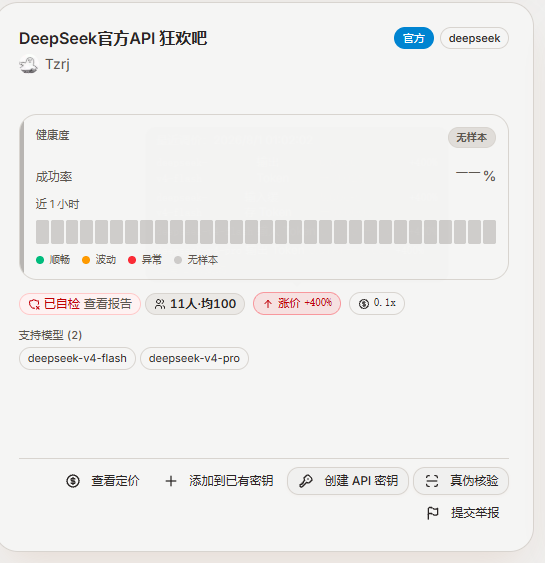
Task: Select the deepseek-v4-flash model chip
Action: pyautogui.click(x=77, y=358)
